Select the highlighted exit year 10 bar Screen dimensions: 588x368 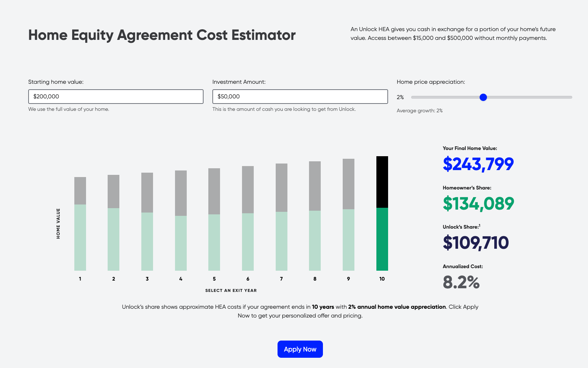click(382, 214)
